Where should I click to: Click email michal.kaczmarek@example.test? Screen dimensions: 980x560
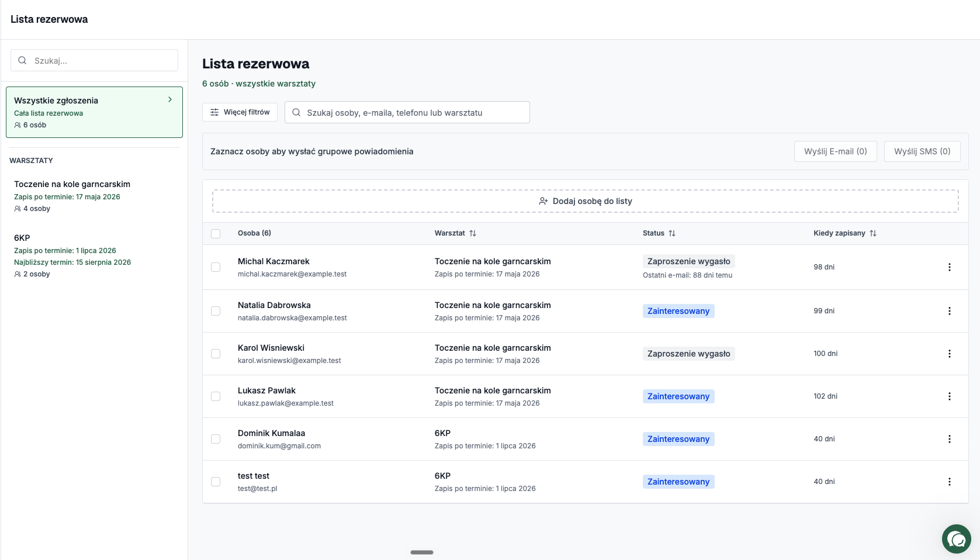click(292, 274)
